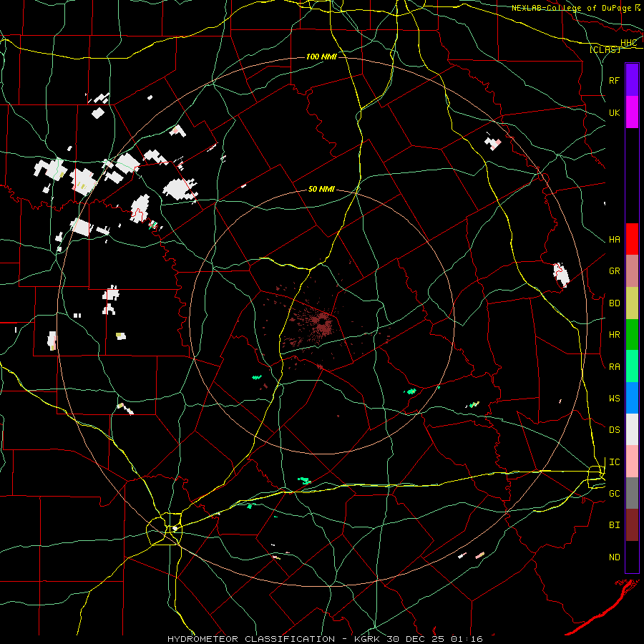Image resolution: width=644 pixels, height=644 pixels.
Task: Click the 01:16 timestamp
Action: pyautogui.click(x=467, y=639)
